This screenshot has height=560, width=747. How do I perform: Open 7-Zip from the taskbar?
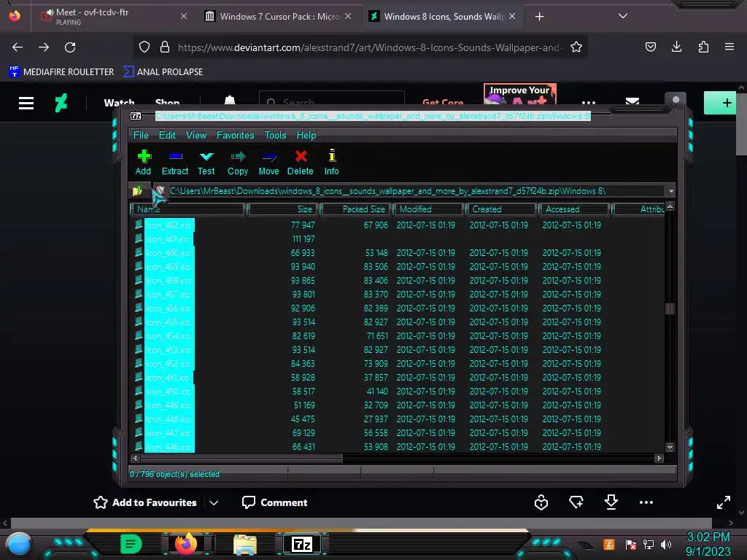click(x=301, y=544)
